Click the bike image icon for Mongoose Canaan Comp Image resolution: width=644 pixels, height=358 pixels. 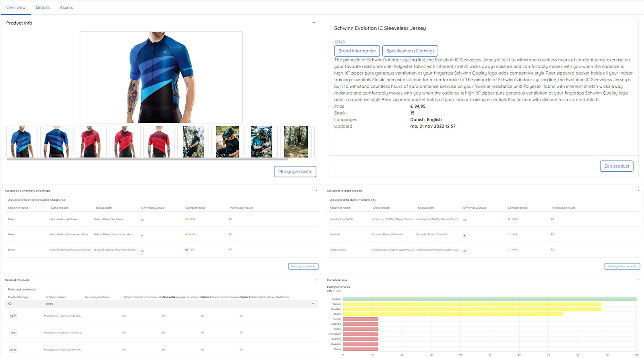[x=13, y=333]
